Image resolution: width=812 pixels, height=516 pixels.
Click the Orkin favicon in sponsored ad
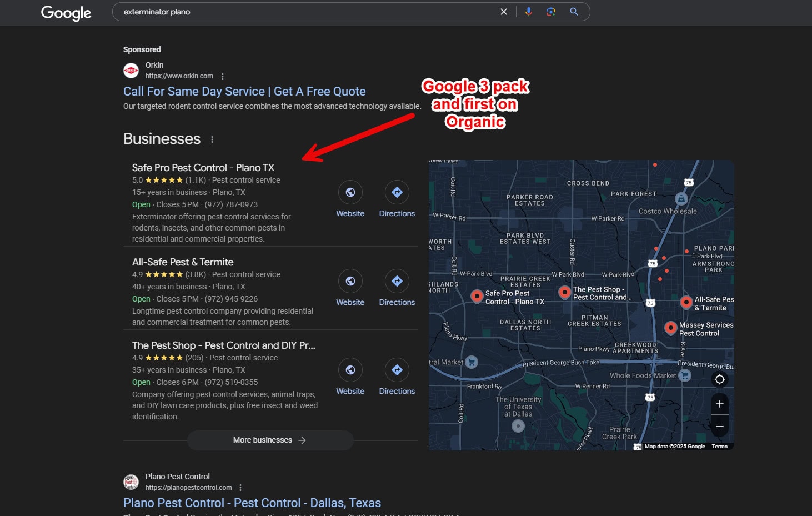(131, 71)
